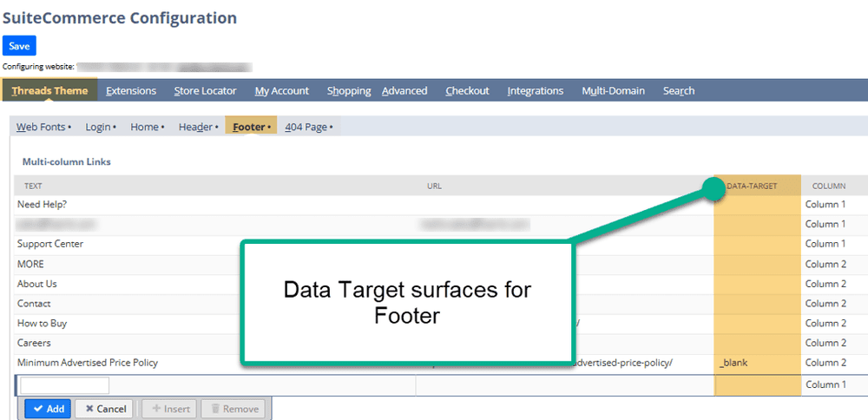Click the 'Multi-column Links' section heading

coord(67,162)
